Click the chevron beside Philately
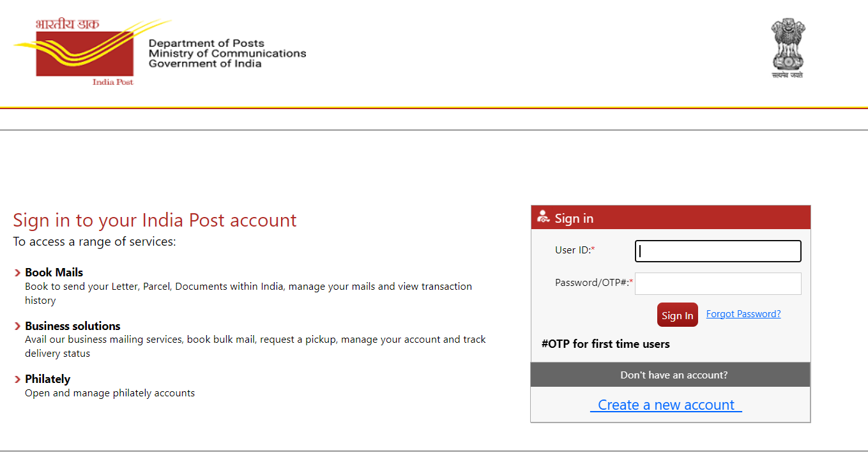868x464 pixels. tap(18, 379)
